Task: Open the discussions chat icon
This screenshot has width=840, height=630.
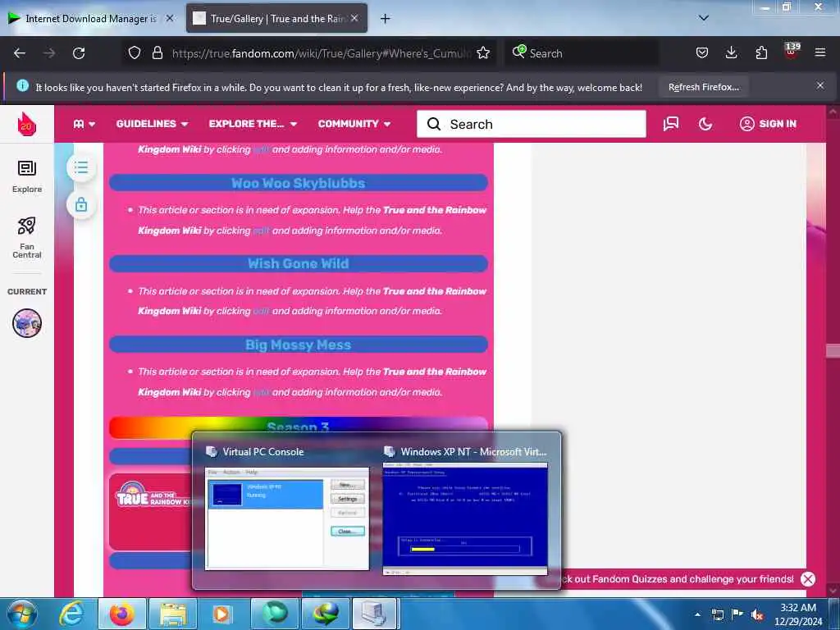Action: (x=671, y=124)
